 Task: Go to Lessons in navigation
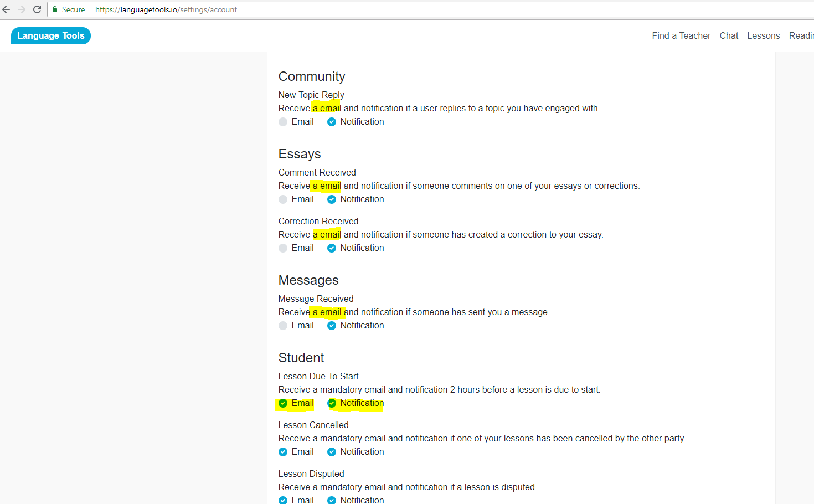point(763,35)
